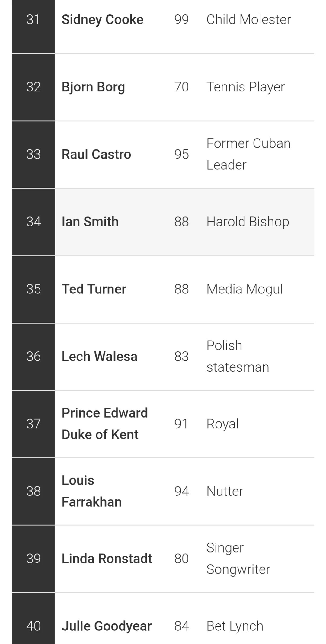Image resolution: width=326 pixels, height=644 pixels.
Task: Select the rank 34 cell
Action: click(x=33, y=222)
